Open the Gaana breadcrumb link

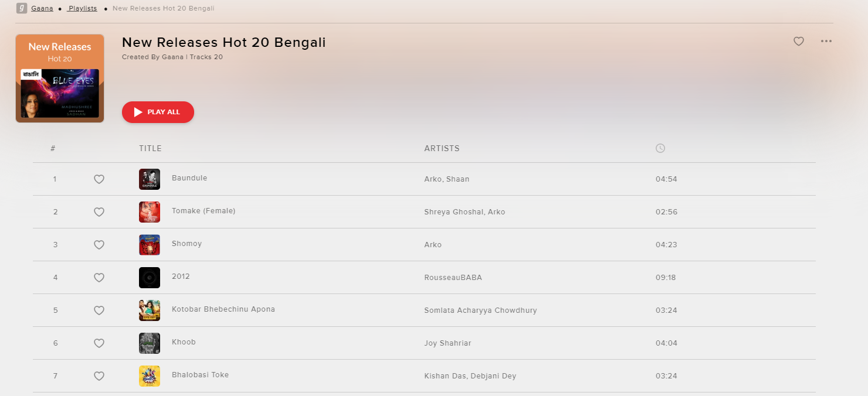pos(42,8)
